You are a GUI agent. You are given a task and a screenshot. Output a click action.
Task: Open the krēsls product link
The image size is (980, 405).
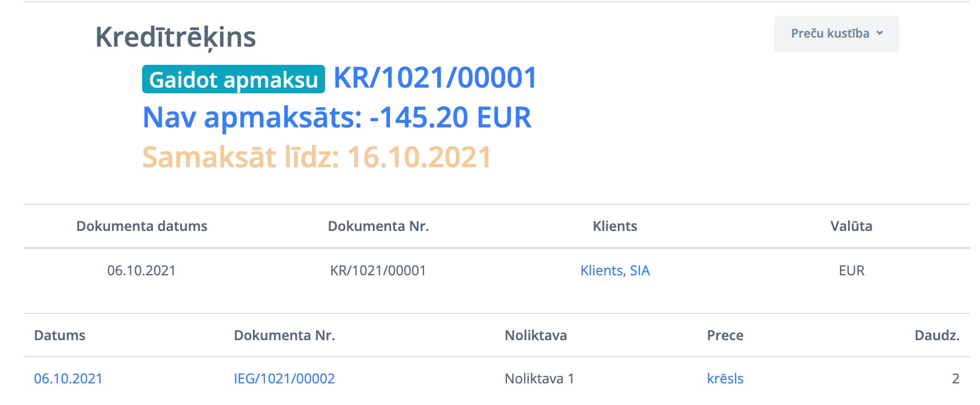tap(725, 379)
